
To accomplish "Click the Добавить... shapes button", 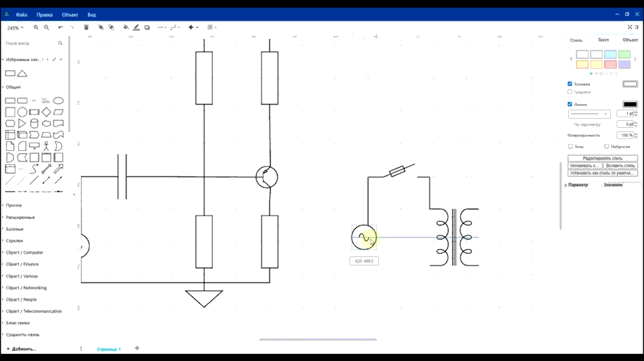I will click(21, 348).
